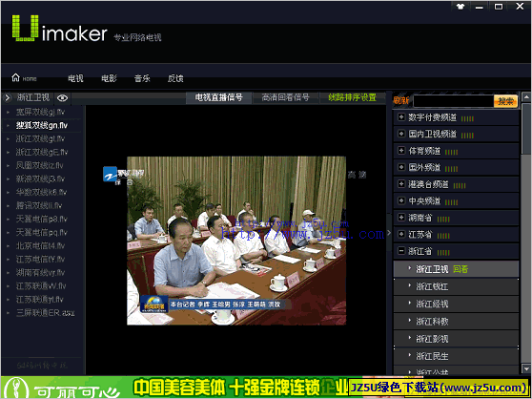Switch to 高清回看信号 tab
The width and height of the screenshot is (532, 399).
point(285,97)
